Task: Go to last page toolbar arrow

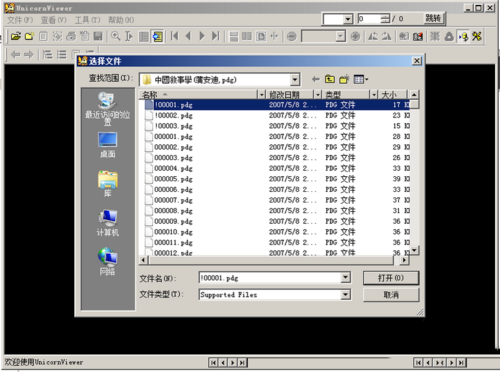Action: pos(216,36)
